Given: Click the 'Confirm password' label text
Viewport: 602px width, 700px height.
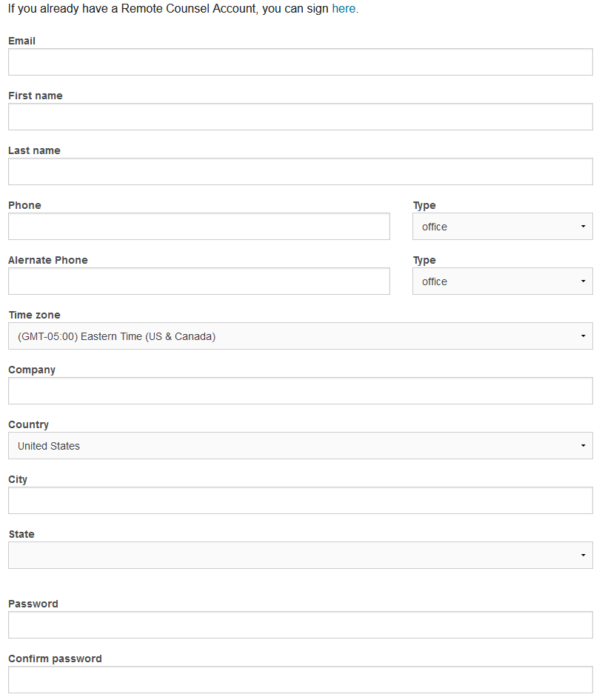Looking at the screenshot, I should [x=55, y=659].
